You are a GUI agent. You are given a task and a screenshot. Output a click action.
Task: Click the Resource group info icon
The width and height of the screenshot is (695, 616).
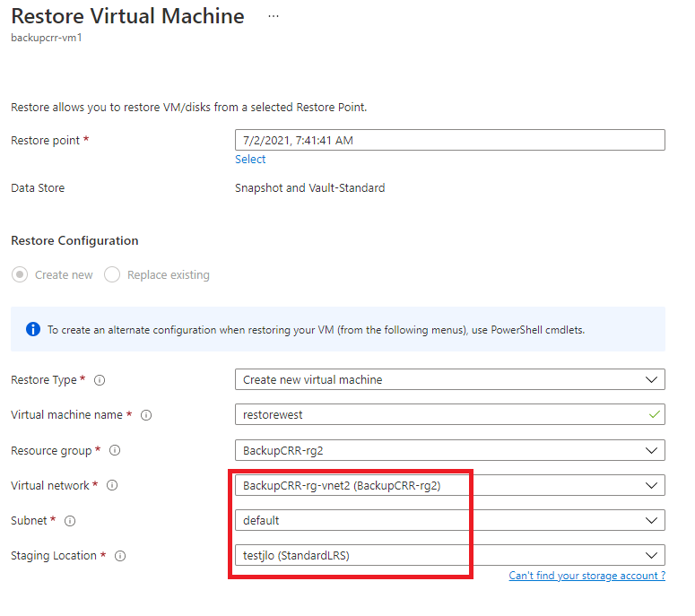(x=115, y=450)
